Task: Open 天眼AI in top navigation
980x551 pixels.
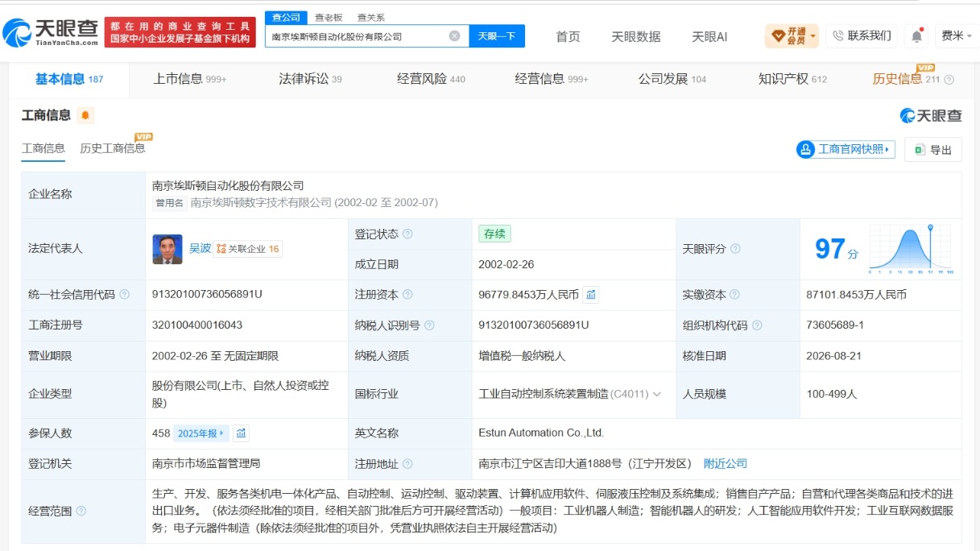Action: [x=709, y=36]
